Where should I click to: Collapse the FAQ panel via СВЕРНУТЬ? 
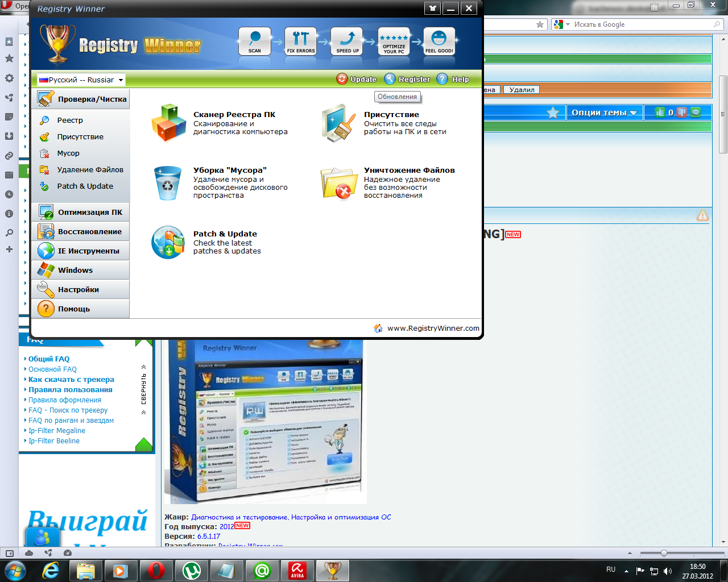144,389
